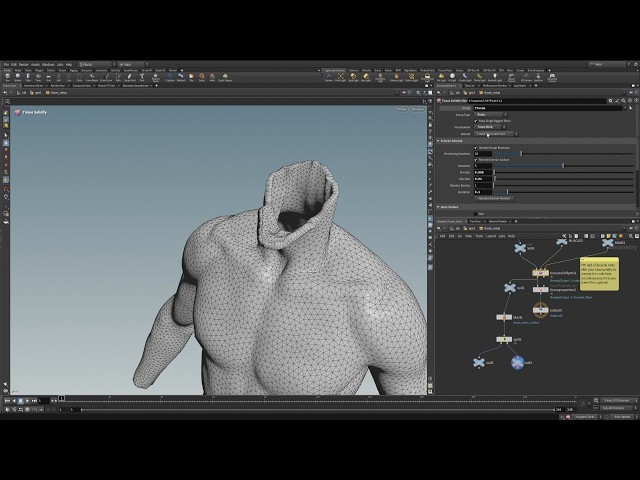The width and height of the screenshot is (640, 480).
Task: Select the Box shelf tool
Action: click(8, 77)
